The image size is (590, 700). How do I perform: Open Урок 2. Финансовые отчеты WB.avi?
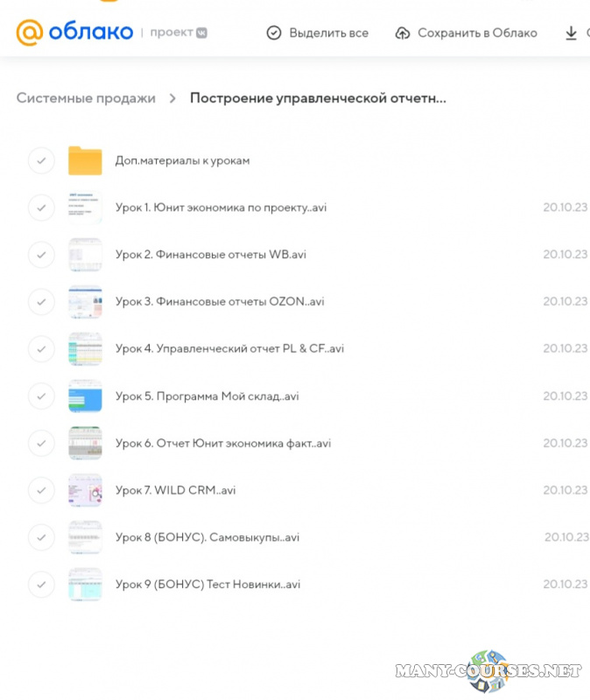point(210,255)
